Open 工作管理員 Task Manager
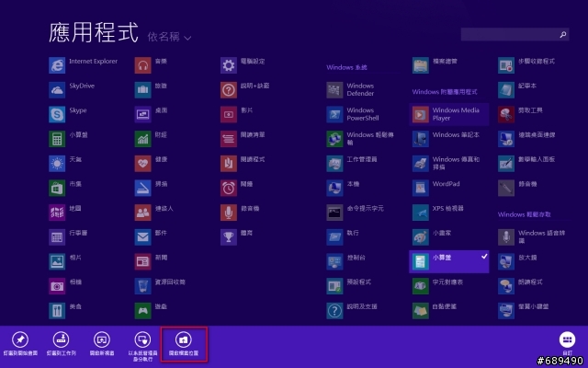Viewport: 588px width, 368px height. click(x=352, y=164)
